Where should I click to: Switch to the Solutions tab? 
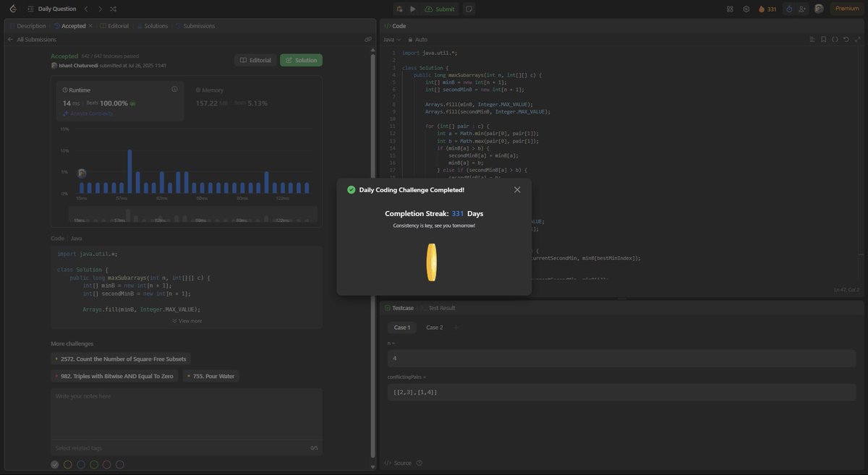coord(152,26)
